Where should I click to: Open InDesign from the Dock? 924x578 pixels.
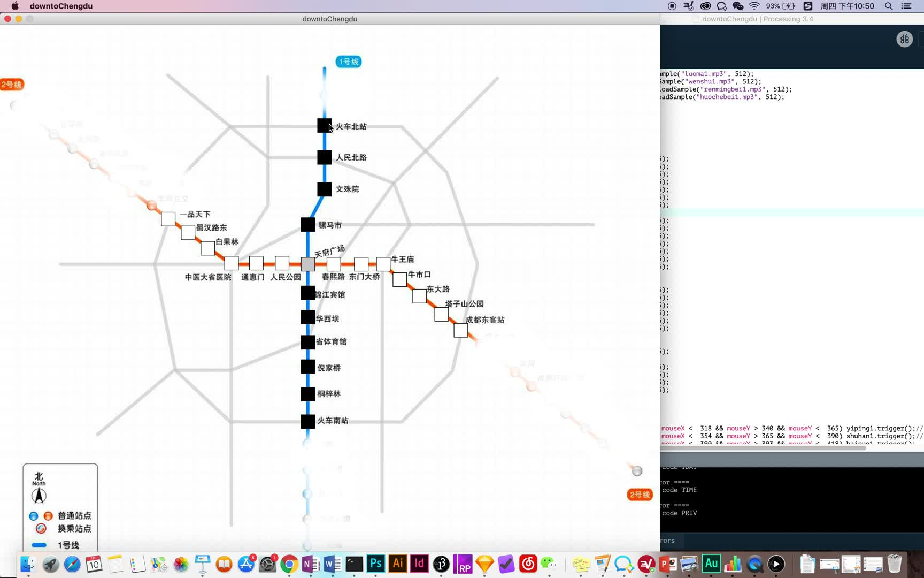(419, 564)
